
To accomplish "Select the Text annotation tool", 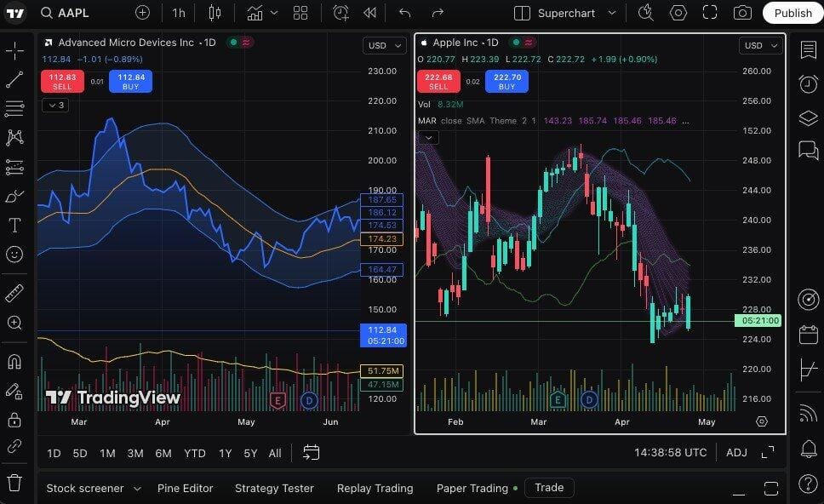I will (17, 225).
